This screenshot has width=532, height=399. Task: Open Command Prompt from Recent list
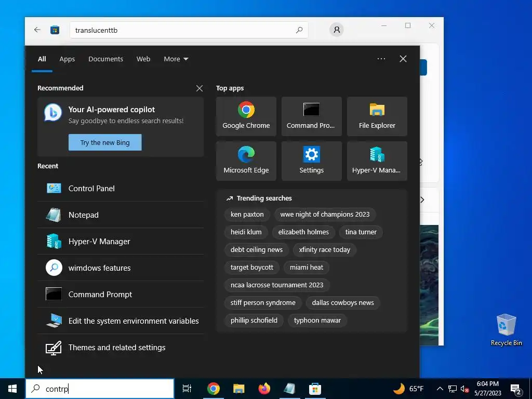pyautogui.click(x=121, y=294)
